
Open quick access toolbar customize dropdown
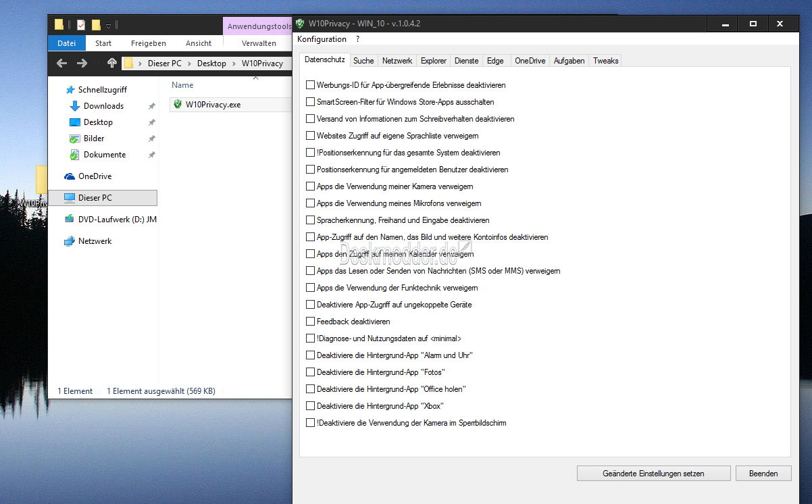pos(109,26)
